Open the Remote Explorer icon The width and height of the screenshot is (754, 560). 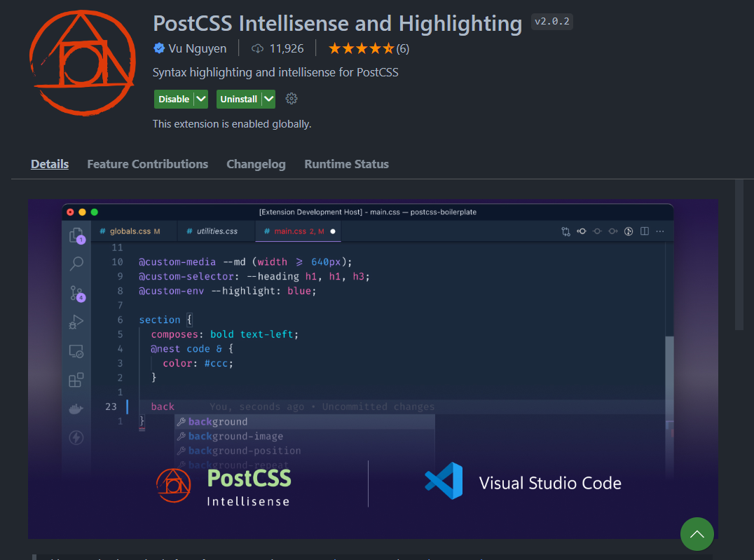(76, 351)
